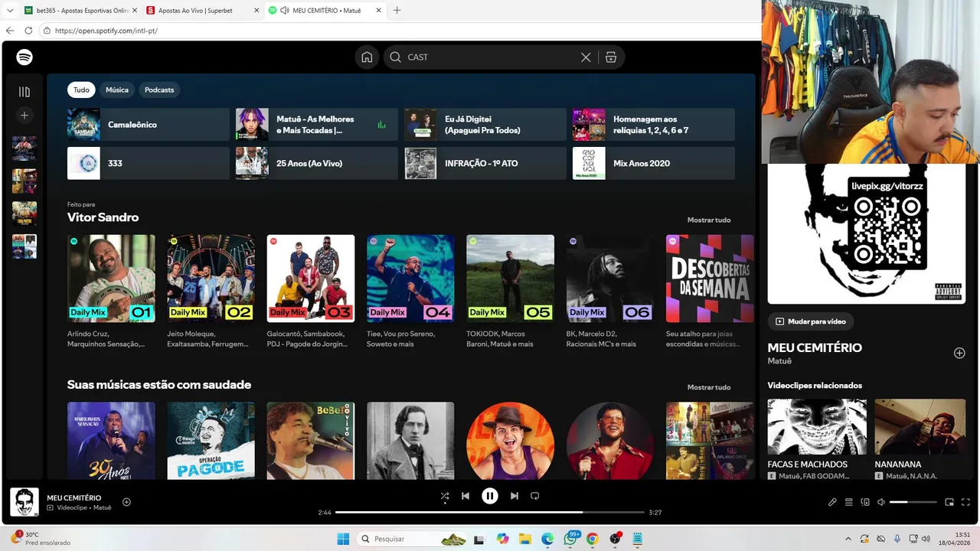The height and width of the screenshot is (551, 980).
Task: Expand Your Library sidebar icon
Action: point(24,92)
